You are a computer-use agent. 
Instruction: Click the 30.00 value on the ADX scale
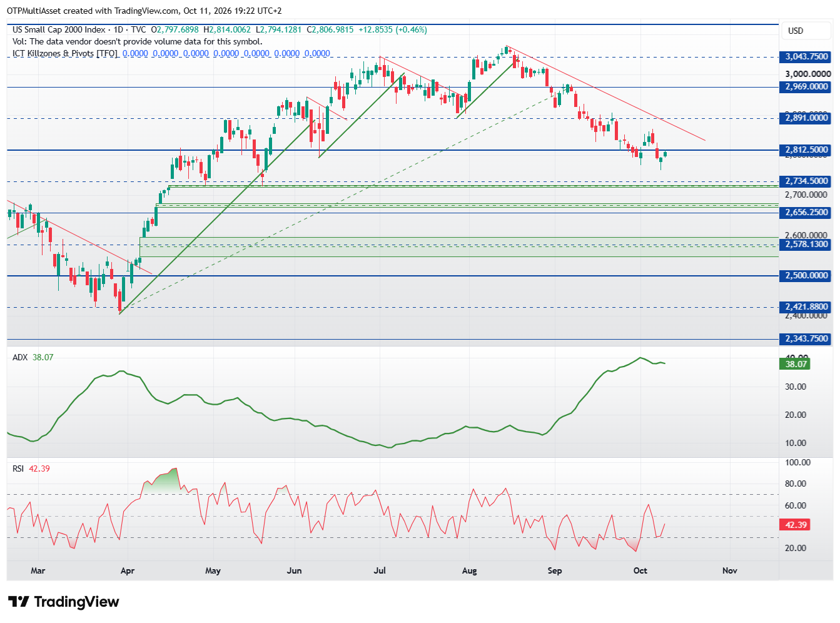796,387
